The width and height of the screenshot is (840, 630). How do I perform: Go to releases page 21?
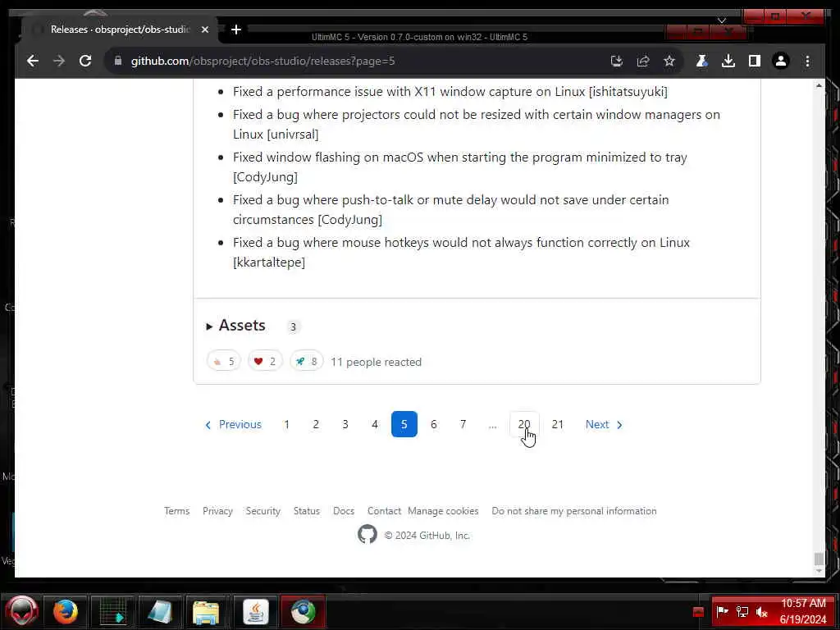tap(558, 424)
